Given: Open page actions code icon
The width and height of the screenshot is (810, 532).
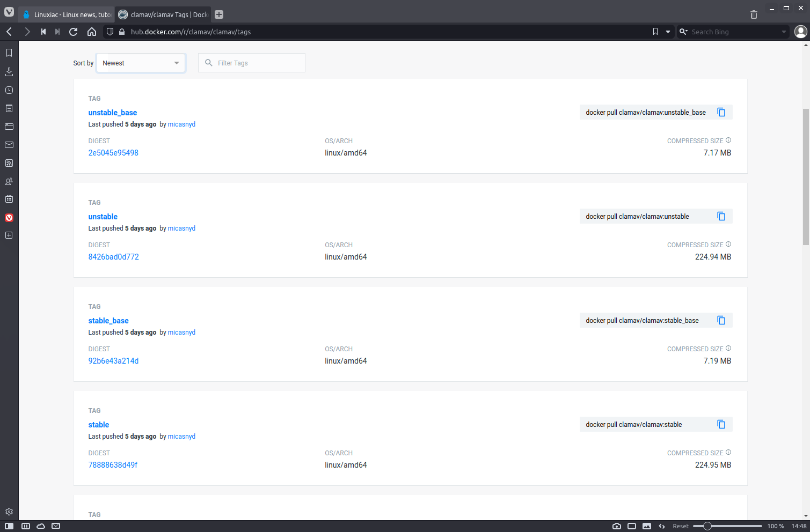Looking at the screenshot, I should point(662,526).
